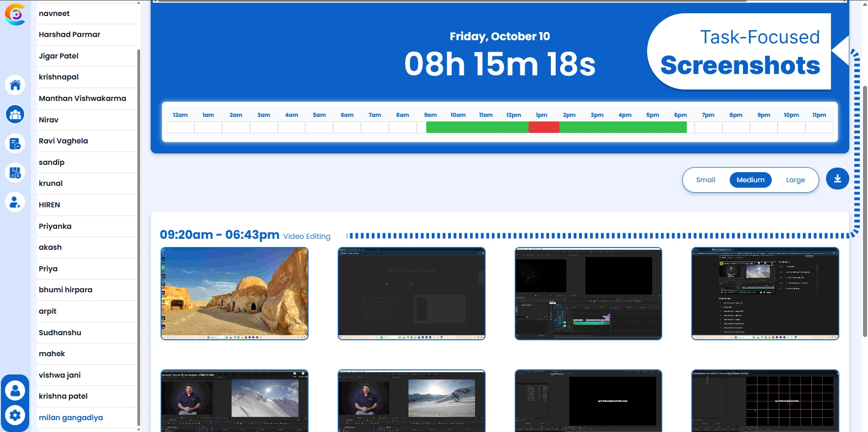Open the Reports clipboard icon

point(15,144)
